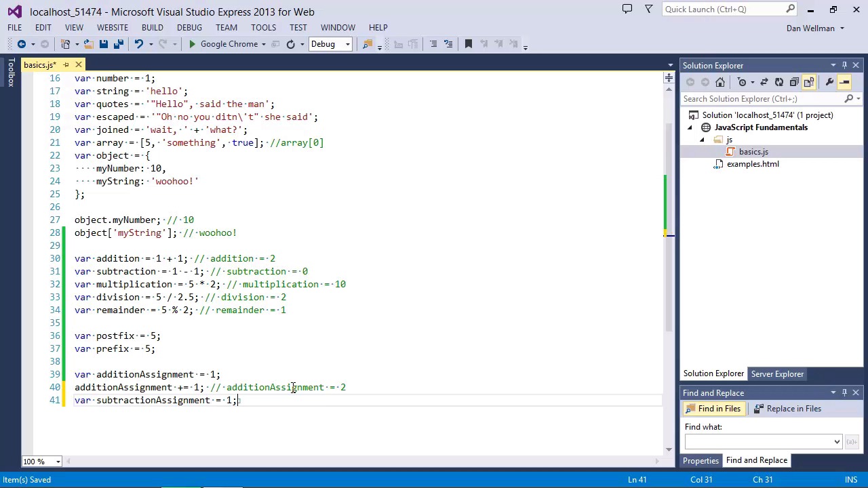Click Replace in Files option in Find panel

coord(787,409)
